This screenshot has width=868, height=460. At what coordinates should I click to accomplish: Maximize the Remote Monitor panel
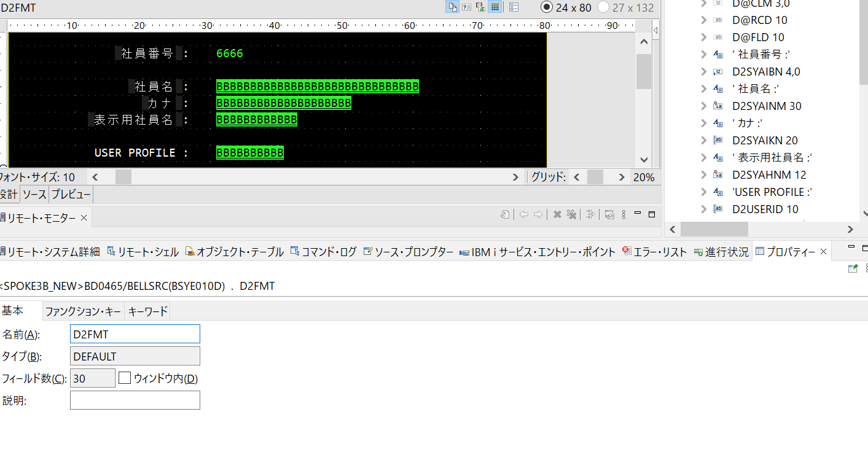(x=652, y=214)
